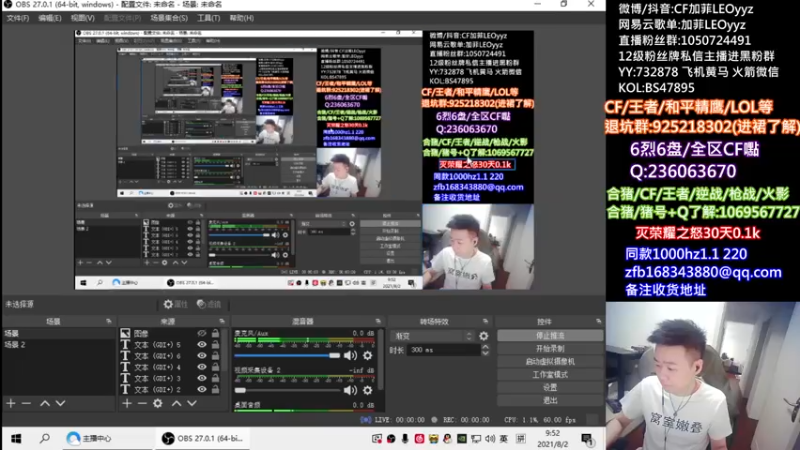Open the 编辑(E) menu
Viewport: 800px width, 450px height.
tap(49, 18)
